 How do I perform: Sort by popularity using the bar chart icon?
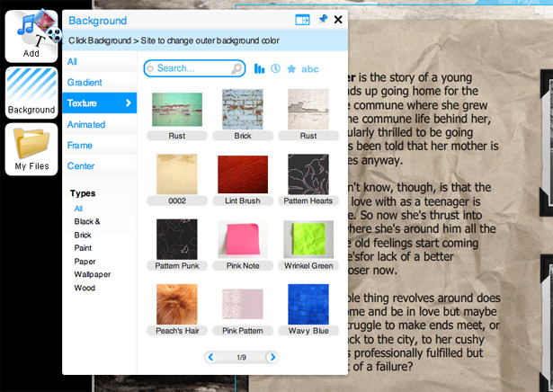[x=259, y=68]
